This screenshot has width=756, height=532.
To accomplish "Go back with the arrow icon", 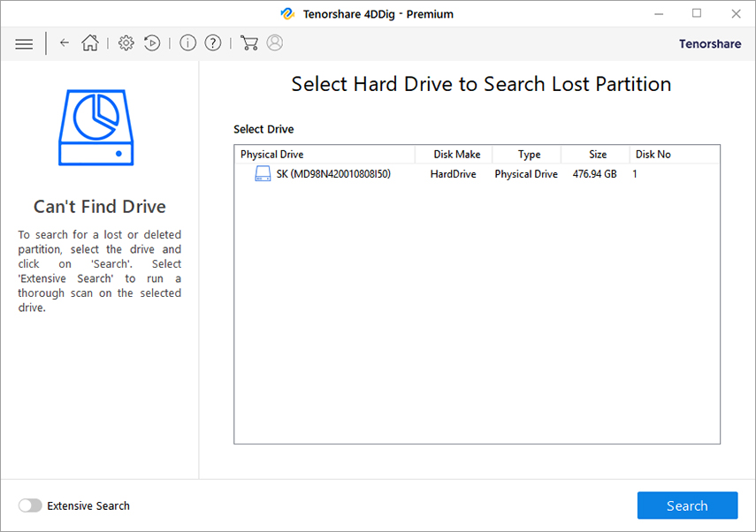I will [x=65, y=43].
